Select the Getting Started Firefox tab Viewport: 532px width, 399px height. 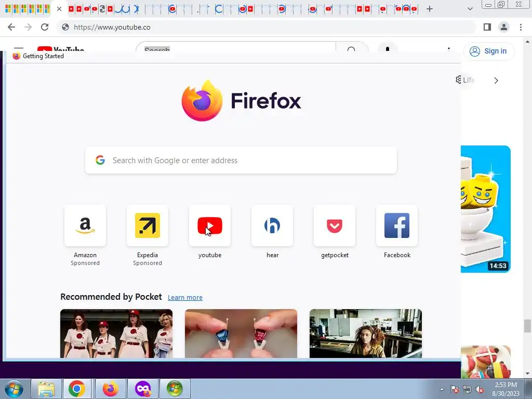38,56
